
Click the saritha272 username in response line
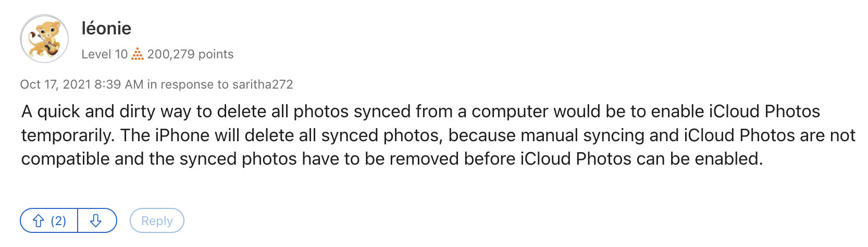263,84
